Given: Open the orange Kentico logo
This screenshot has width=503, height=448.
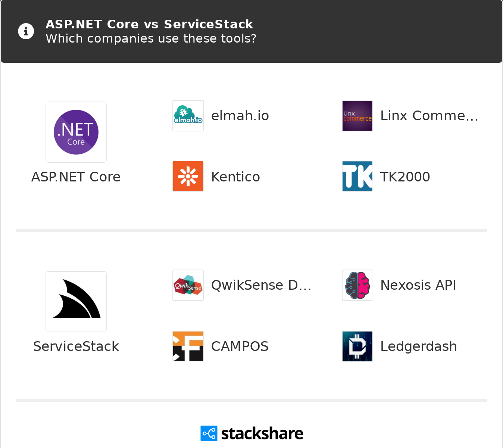Looking at the screenshot, I should [188, 177].
